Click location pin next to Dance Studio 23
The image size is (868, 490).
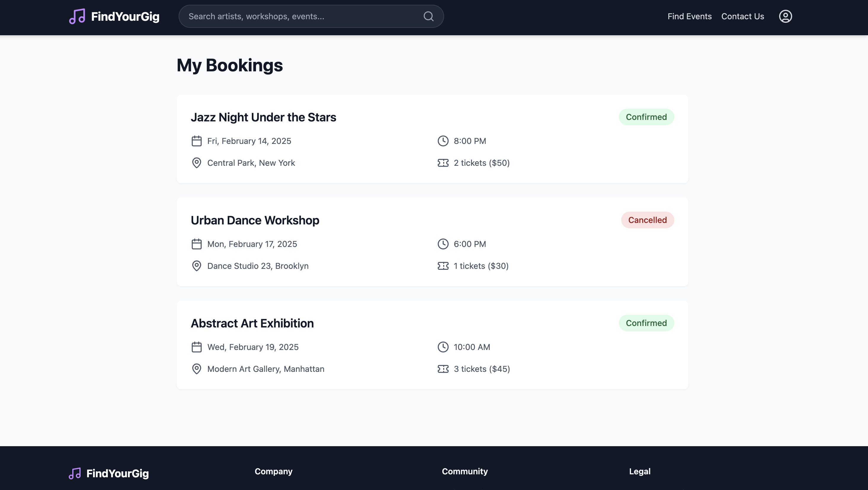coord(196,266)
